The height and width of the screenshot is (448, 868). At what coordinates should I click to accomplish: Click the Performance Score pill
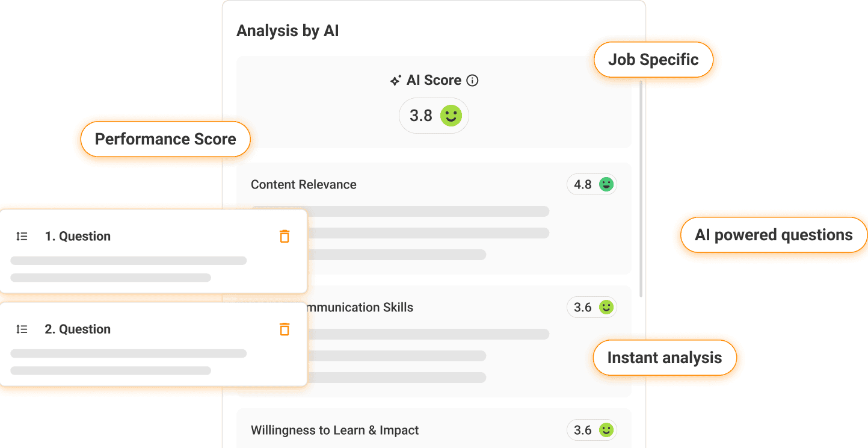[165, 139]
